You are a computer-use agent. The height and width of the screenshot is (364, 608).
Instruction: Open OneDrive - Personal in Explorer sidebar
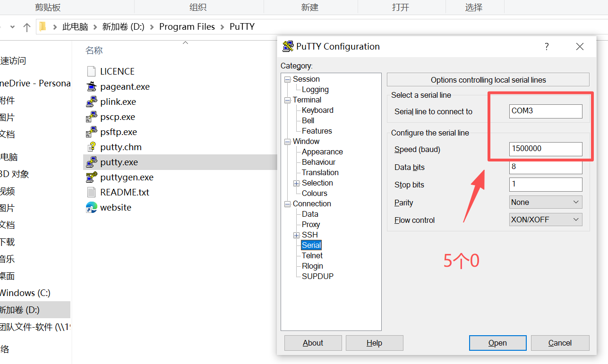[x=35, y=83]
